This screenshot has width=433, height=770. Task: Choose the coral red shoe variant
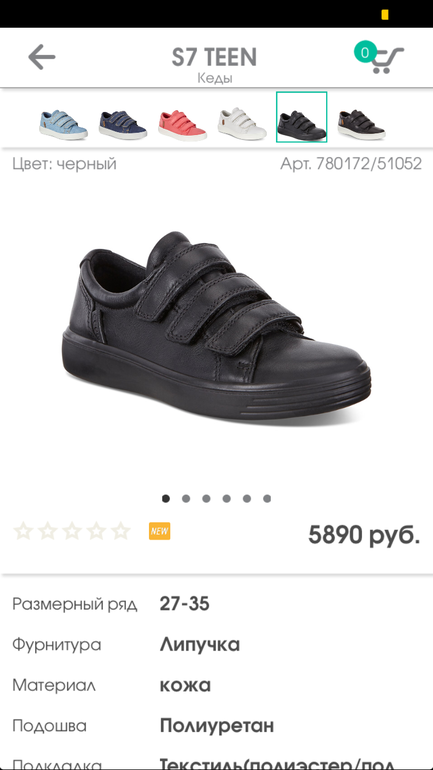[x=183, y=125]
